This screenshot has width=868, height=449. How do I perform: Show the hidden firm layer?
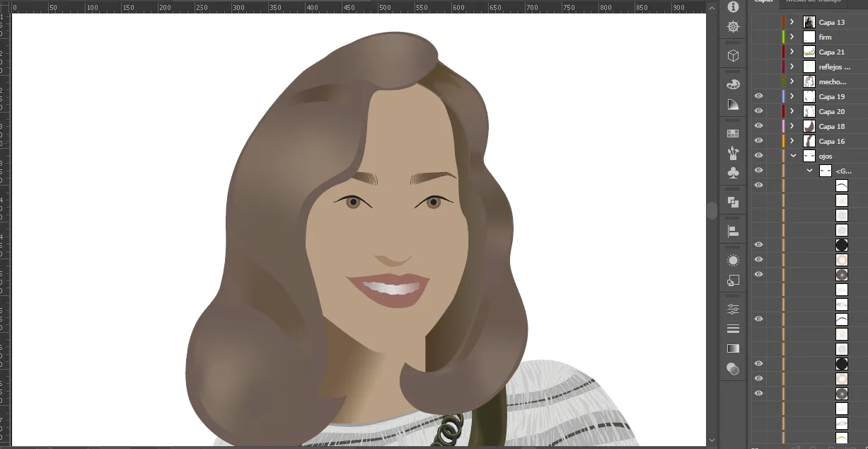tap(758, 37)
